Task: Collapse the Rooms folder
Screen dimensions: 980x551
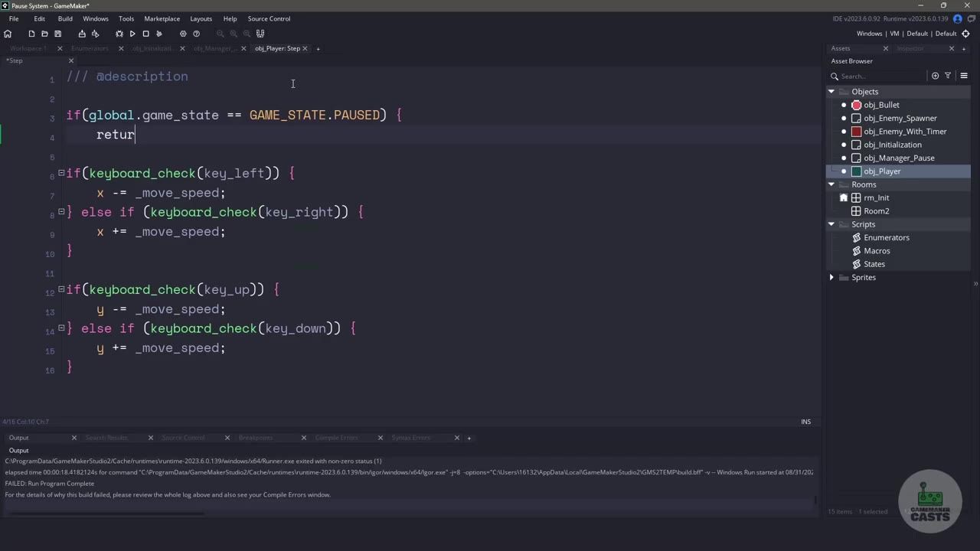Action: pos(831,184)
